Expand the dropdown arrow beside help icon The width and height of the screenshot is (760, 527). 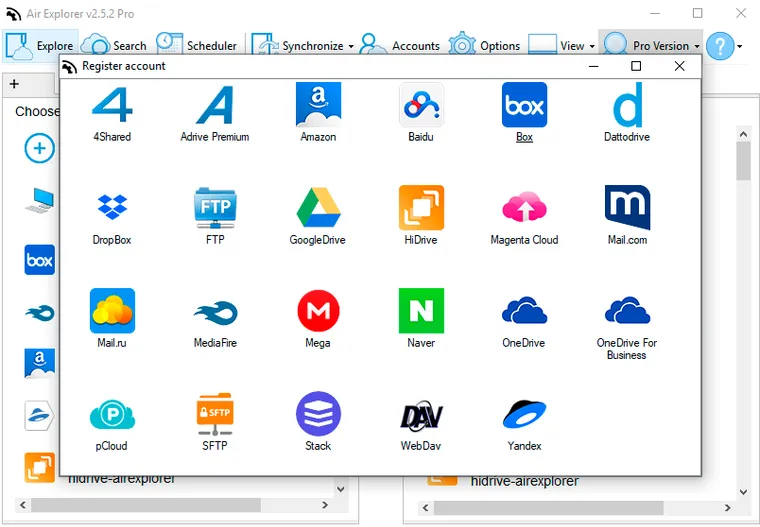tap(740, 47)
